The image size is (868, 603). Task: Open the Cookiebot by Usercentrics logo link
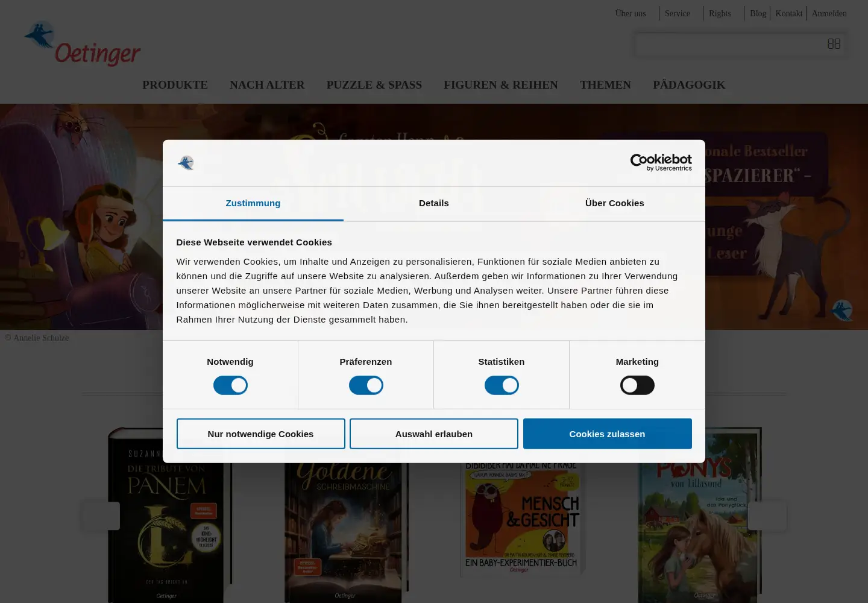(661, 162)
